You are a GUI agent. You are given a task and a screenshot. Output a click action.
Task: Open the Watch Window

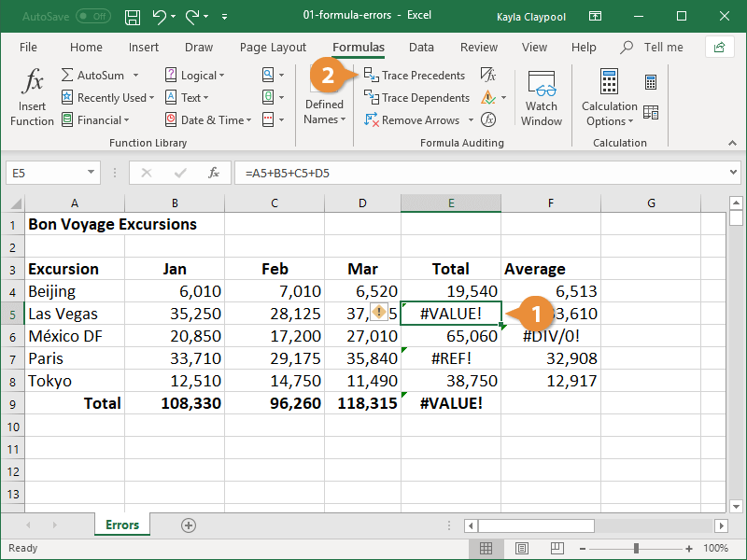pos(542,97)
